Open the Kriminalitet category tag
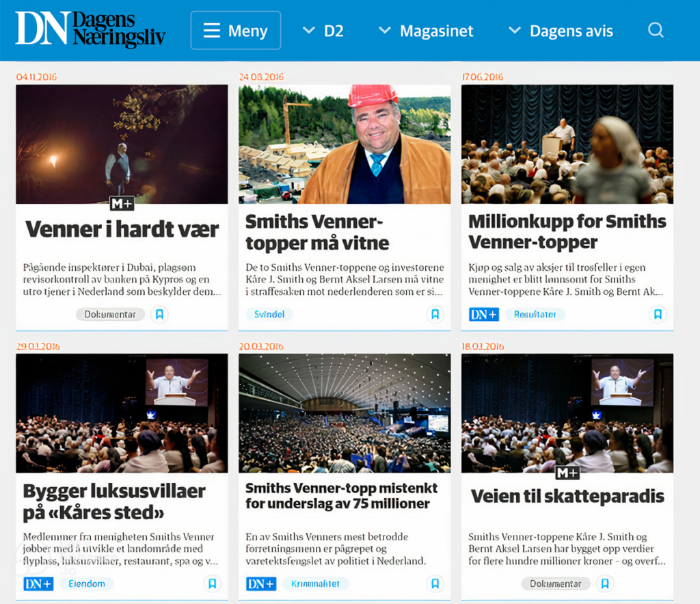700x604 pixels. pos(315,583)
